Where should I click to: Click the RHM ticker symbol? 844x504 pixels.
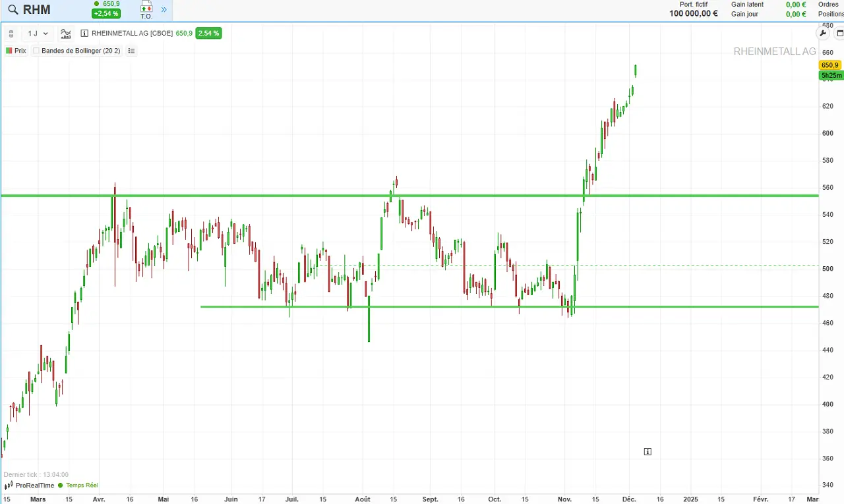[36, 10]
